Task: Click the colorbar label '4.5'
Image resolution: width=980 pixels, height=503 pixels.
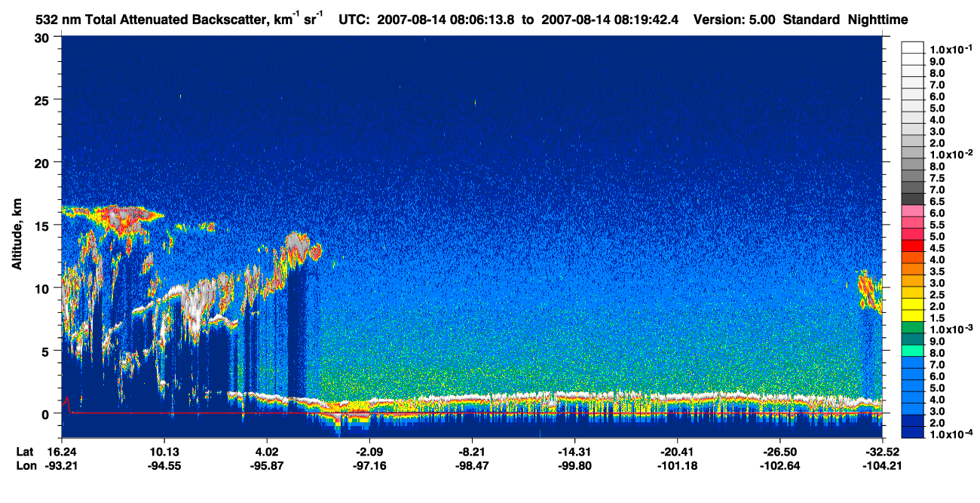Action: pyautogui.click(x=937, y=248)
